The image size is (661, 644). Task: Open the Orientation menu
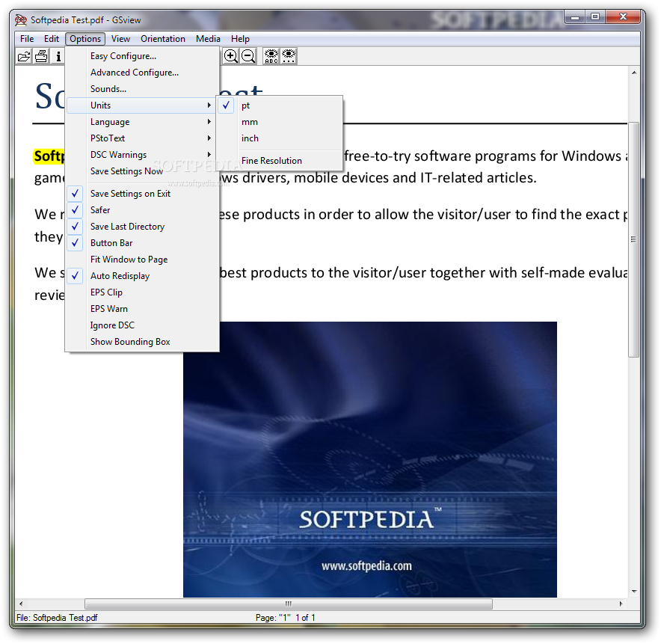(163, 39)
